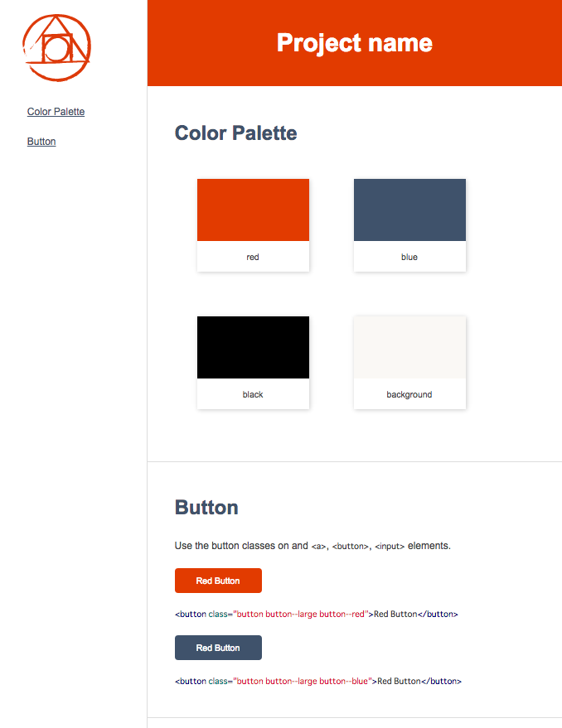Click the orange Red Button
Viewport: 562px width, 728px height.
pyautogui.click(x=218, y=581)
